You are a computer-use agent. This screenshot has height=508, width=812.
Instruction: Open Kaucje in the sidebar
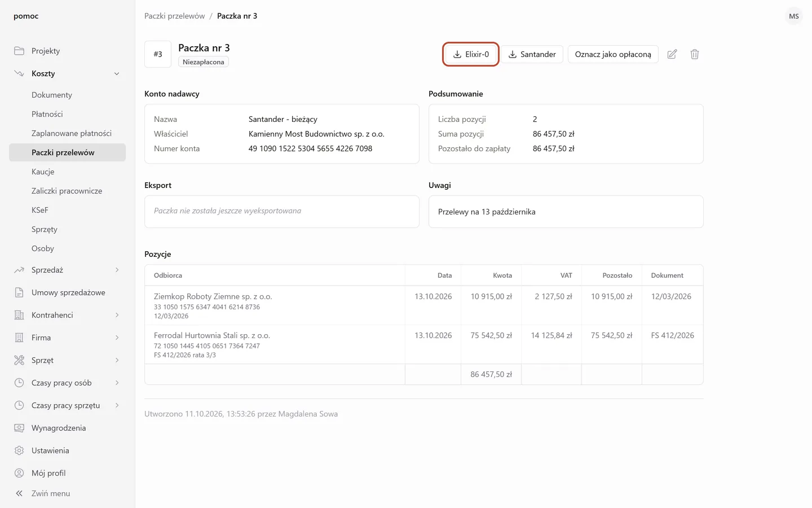[x=67, y=172]
